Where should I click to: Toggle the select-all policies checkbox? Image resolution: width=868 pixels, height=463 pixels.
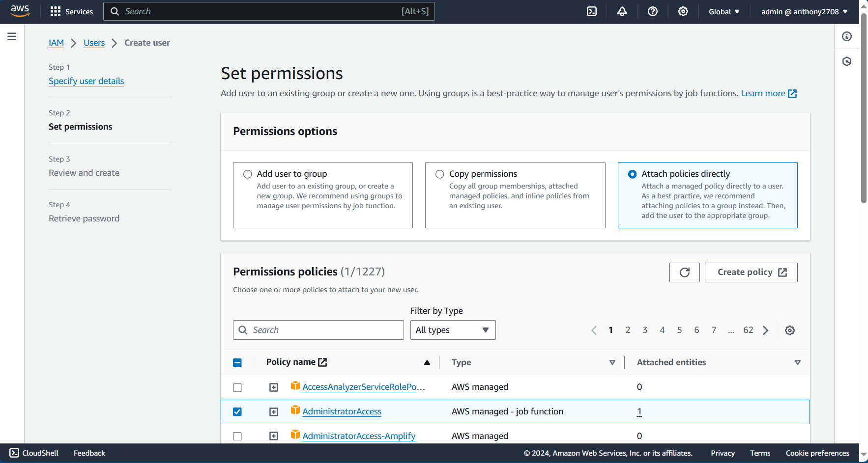click(237, 363)
